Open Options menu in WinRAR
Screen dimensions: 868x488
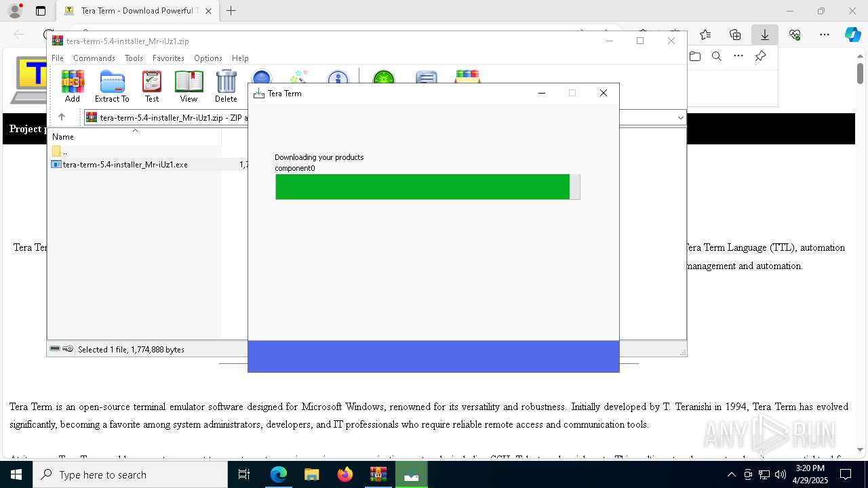(208, 58)
